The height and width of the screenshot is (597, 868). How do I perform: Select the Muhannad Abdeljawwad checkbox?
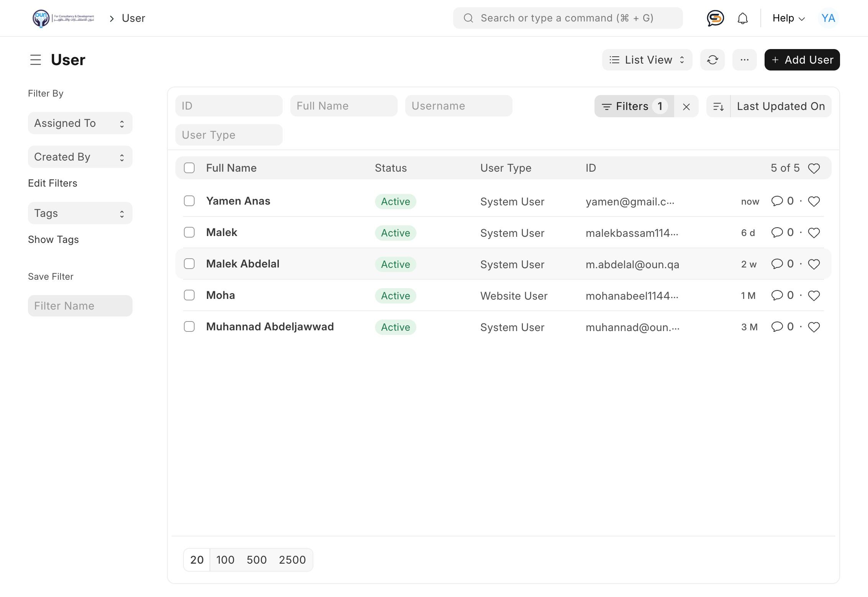pos(189,326)
